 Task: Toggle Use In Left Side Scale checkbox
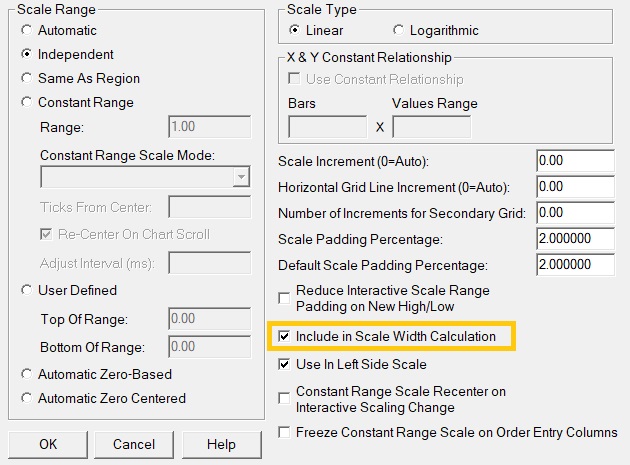pos(284,365)
